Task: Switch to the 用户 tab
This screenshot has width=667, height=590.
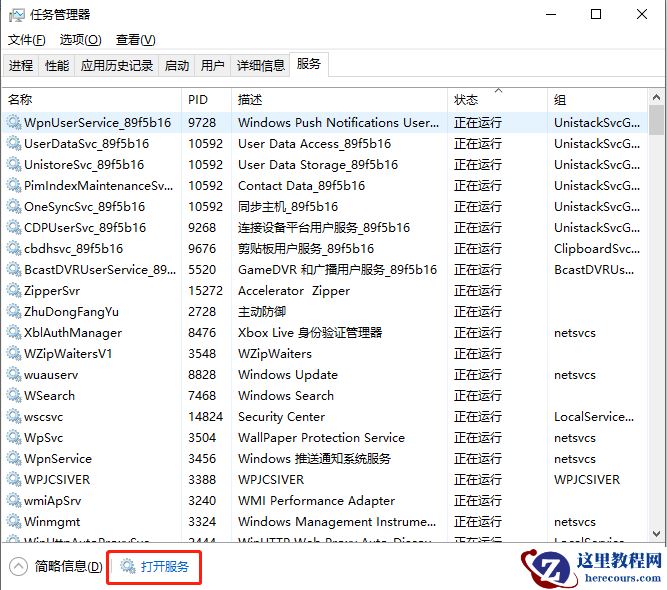Action: [x=212, y=66]
